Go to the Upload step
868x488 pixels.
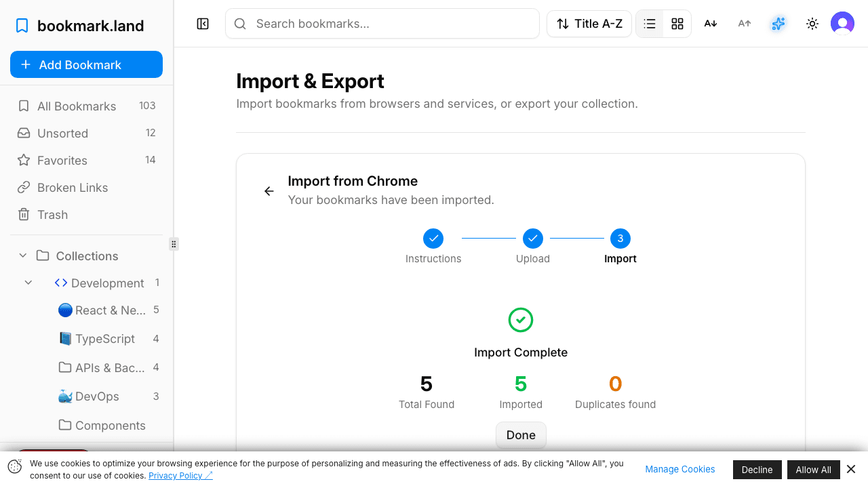(533, 247)
